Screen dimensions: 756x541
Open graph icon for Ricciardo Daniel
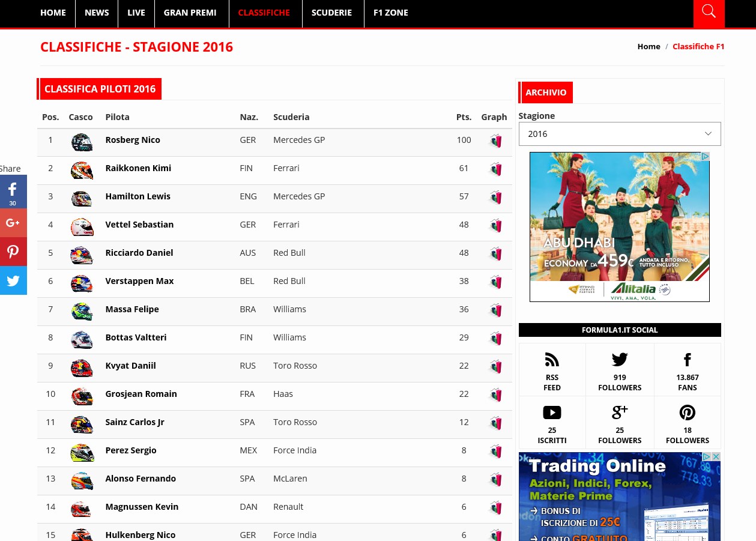click(x=495, y=254)
